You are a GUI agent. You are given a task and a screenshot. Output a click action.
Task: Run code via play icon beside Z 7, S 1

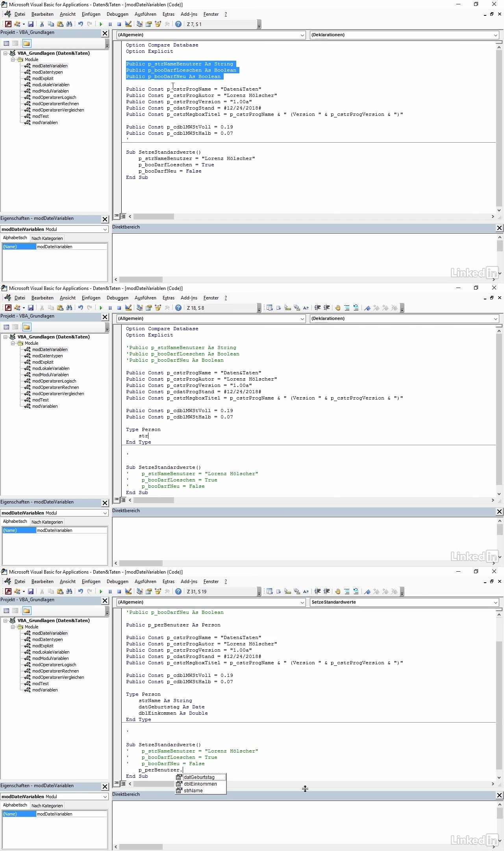(x=101, y=24)
